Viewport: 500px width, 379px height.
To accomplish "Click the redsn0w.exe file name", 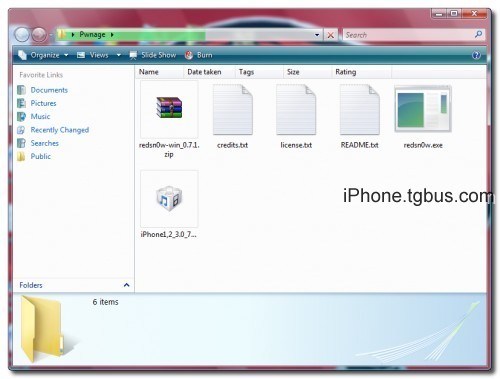I will tap(423, 145).
